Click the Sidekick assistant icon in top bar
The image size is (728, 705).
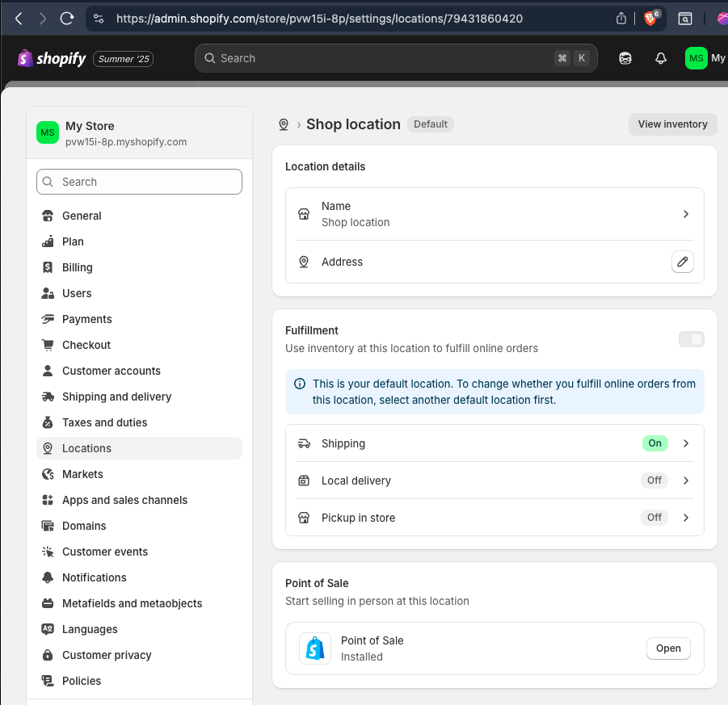625,58
